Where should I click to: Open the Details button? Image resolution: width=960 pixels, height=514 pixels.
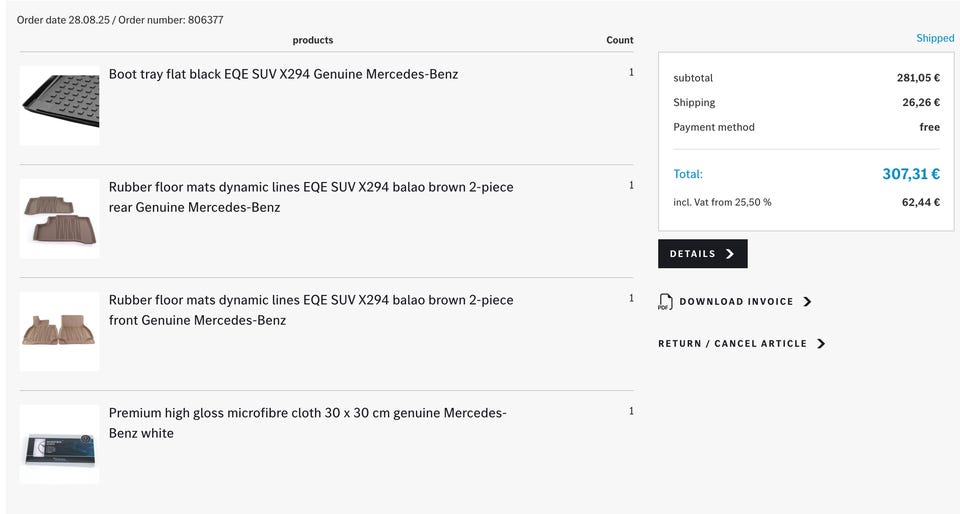pos(703,253)
